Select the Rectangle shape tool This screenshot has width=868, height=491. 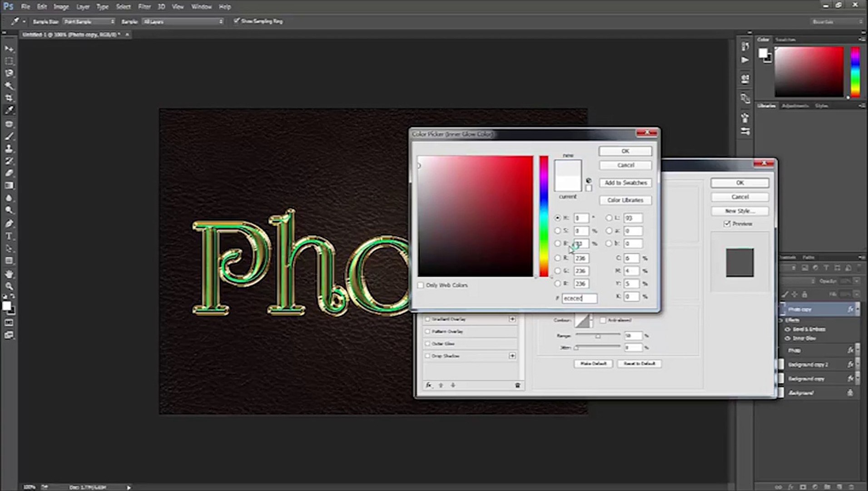(9, 261)
